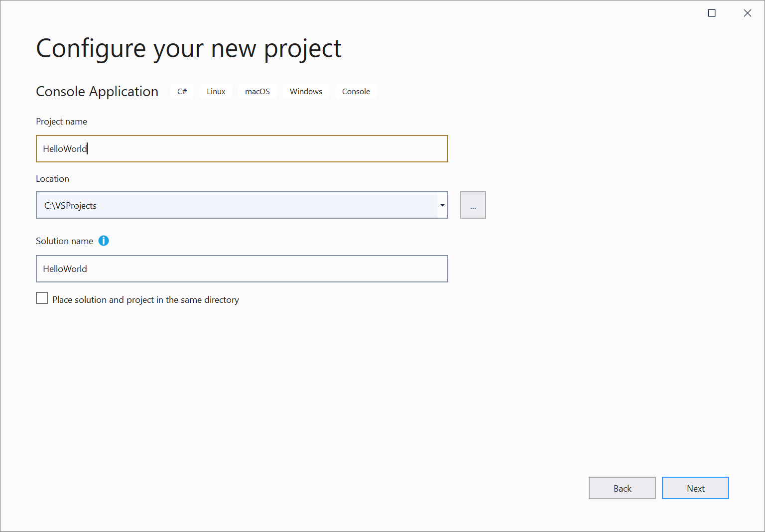Viewport: 765px width, 532px height.
Task: Click the Solution name label
Action: point(64,241)
